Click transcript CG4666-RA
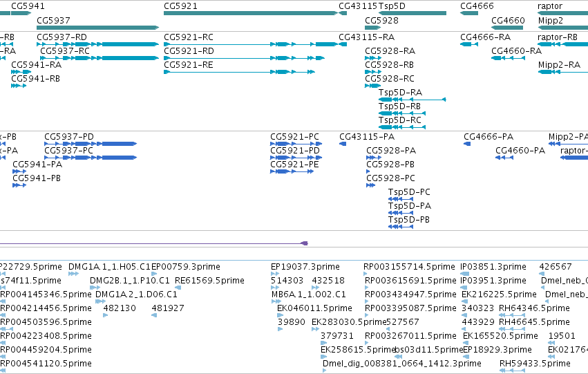Image resolution: width=588 pixels, height=374 pixels. [x=469, y=44]
